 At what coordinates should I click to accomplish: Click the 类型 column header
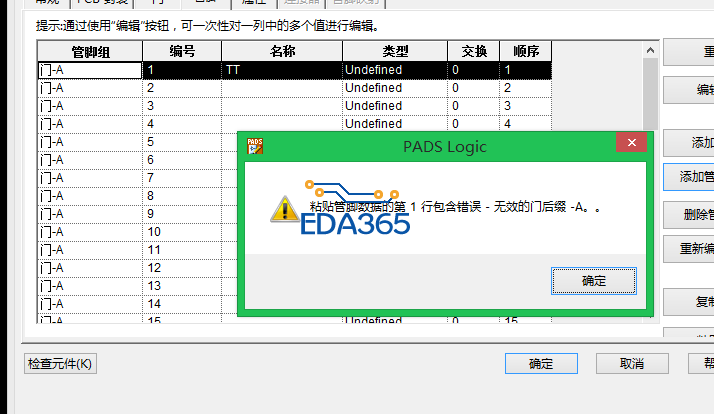pyautogui.click(x=395, y=51)
